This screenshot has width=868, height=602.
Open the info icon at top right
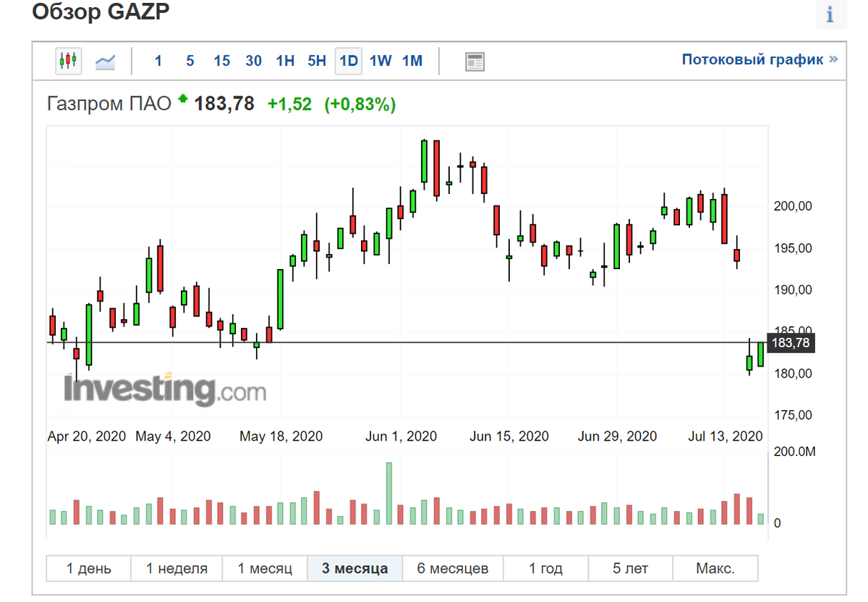pyautogui.click(x=830, y=14)
